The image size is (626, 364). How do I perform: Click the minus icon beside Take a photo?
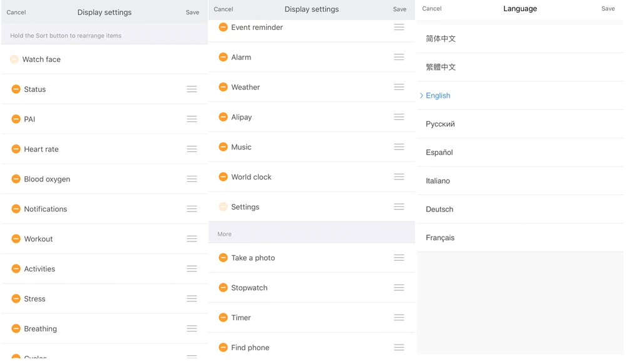coord(223,258)
